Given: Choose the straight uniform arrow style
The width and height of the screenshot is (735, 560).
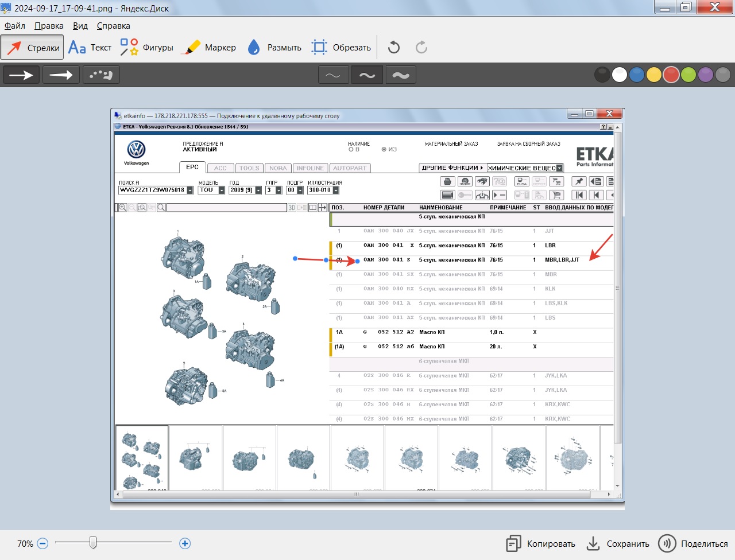Looking at the screenshot, I should [21, 75].
